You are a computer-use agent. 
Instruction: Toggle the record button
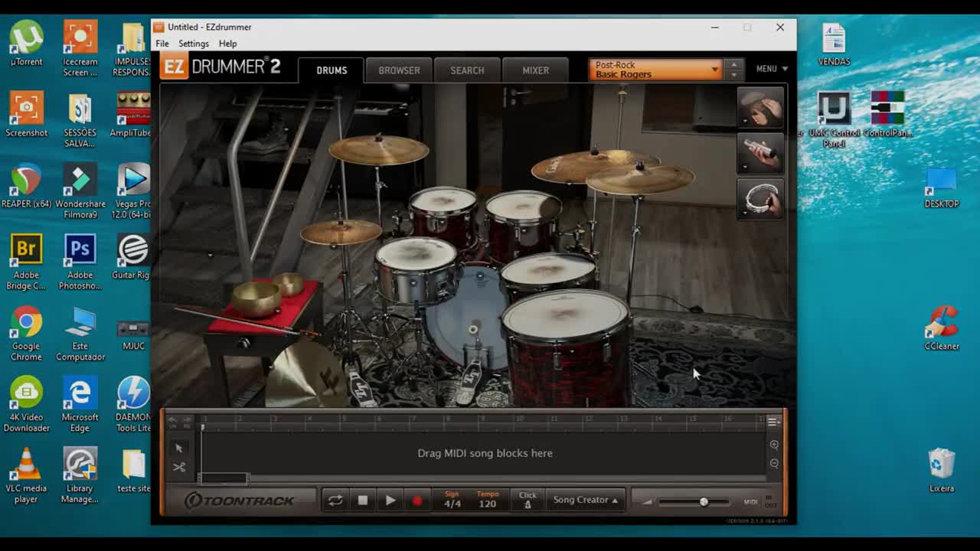click(x=417, y=500)
